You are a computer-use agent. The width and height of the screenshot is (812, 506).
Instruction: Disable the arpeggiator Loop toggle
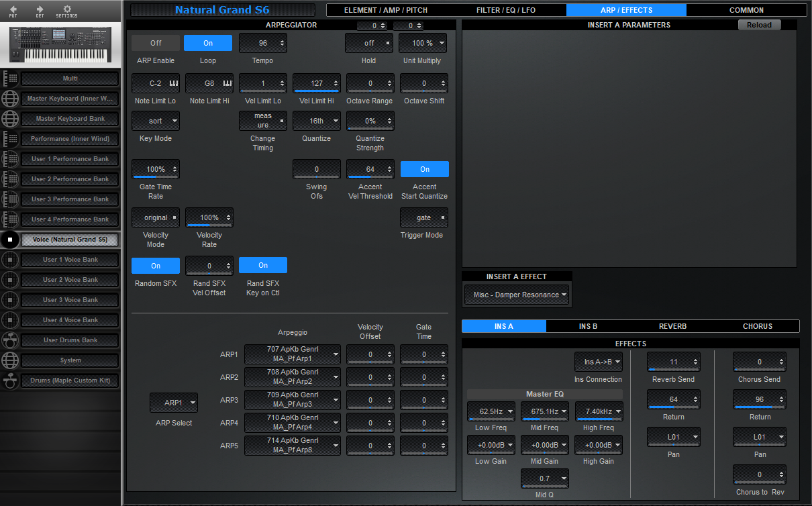click(x=207, y=42)
